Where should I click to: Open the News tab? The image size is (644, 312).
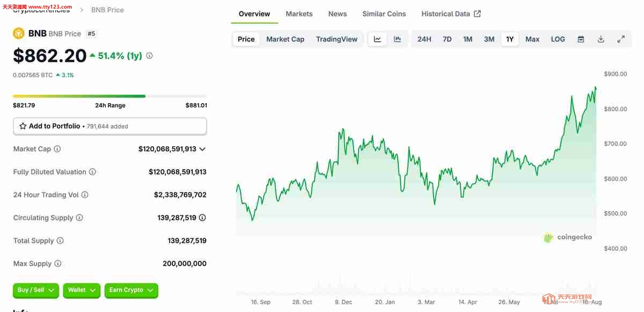pyautogui.click(x=338, y=14)
